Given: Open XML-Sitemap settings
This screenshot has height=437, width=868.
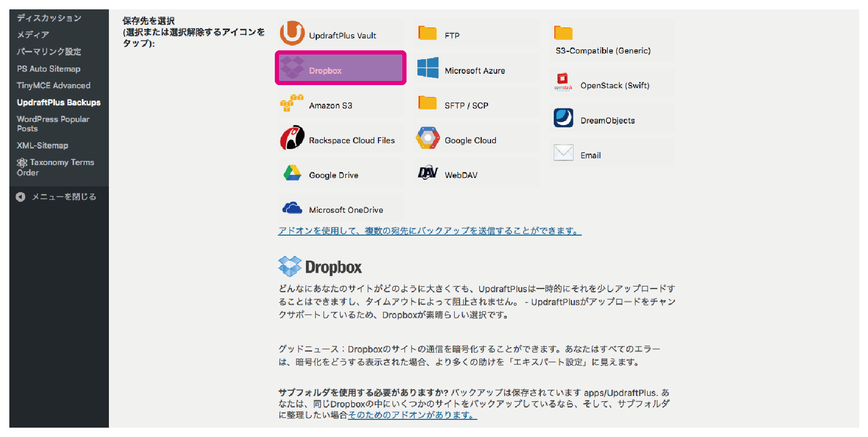Looking at the screenshot, I should [x=43, y=145].
